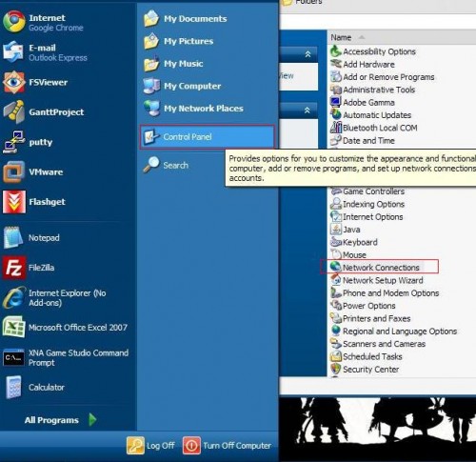Open FSViewer eye icon
The height and width of the screenshot is (462, 476).
[13, 82]
